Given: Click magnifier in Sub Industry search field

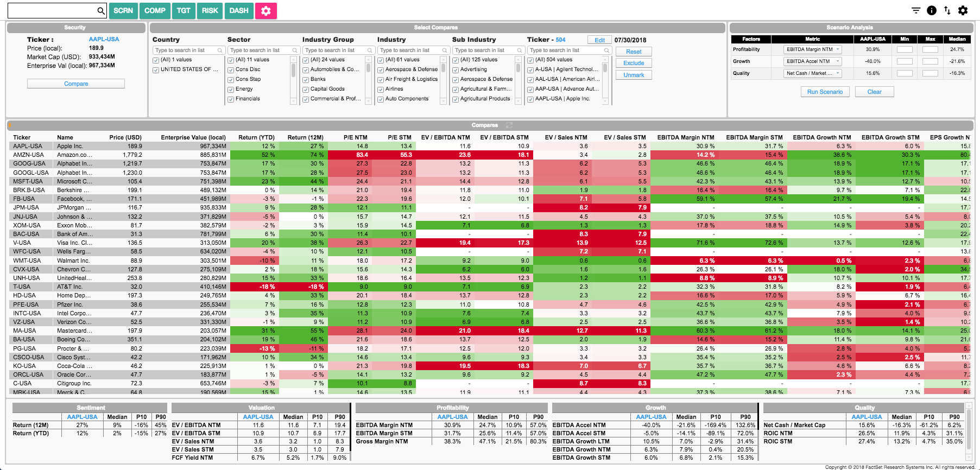Looking at the screenshot, I should coord(520,50).
